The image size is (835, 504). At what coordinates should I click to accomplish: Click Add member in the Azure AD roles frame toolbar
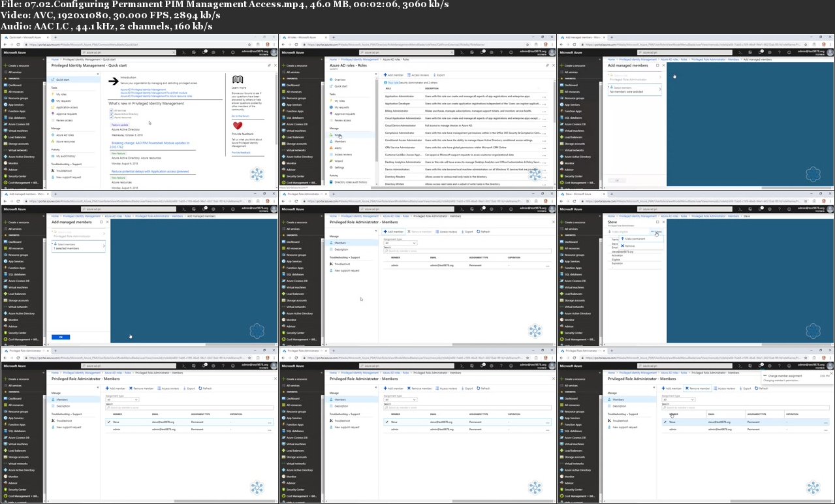pyautogui.click(x=394, y=75)
